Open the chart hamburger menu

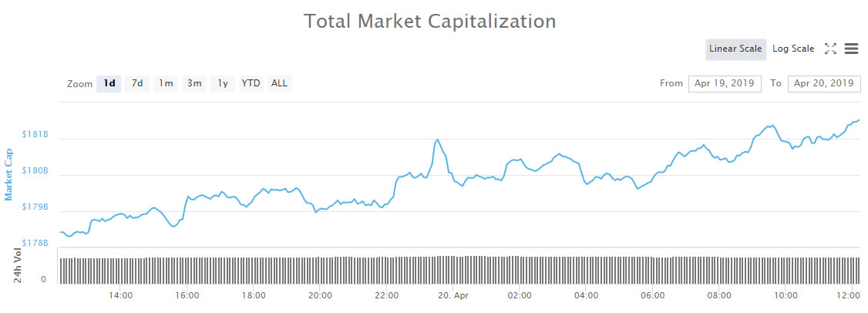(x=851, y=49)
